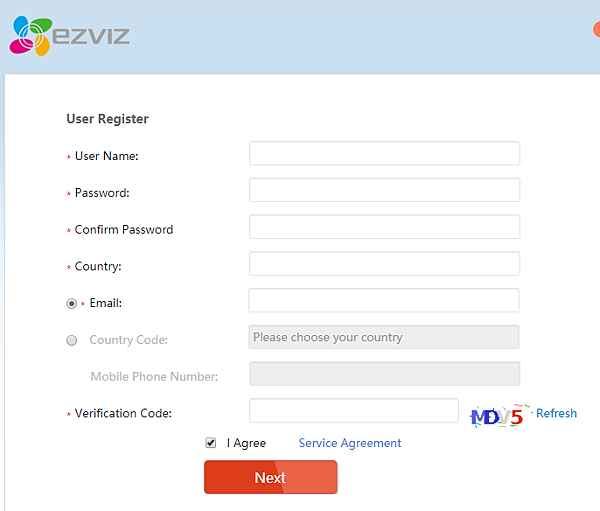
Task: Focus the Email input field
Action: coord(384,300)
